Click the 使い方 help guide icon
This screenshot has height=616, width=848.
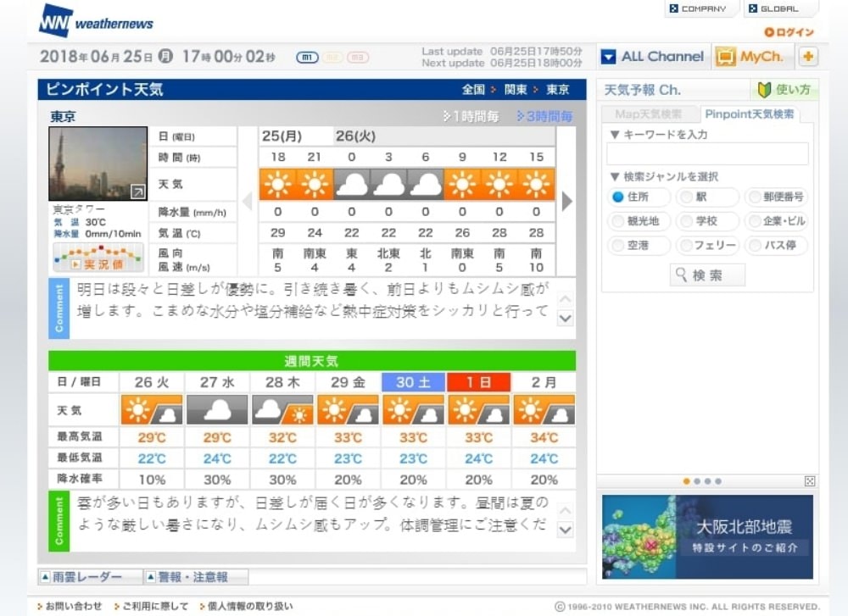784,90
